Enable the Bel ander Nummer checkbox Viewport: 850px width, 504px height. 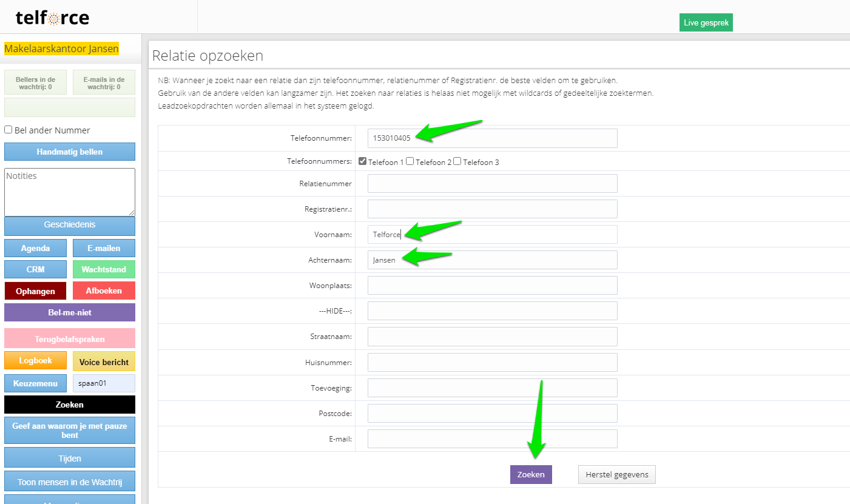[x=8, y=130]
